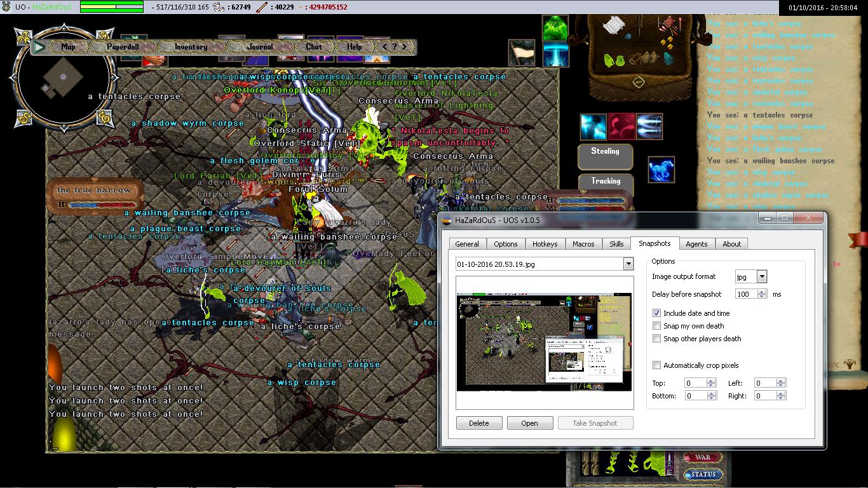Toggle Include date and time checkbox
Viewport: 868px width, 488px height.
(656, 313)
